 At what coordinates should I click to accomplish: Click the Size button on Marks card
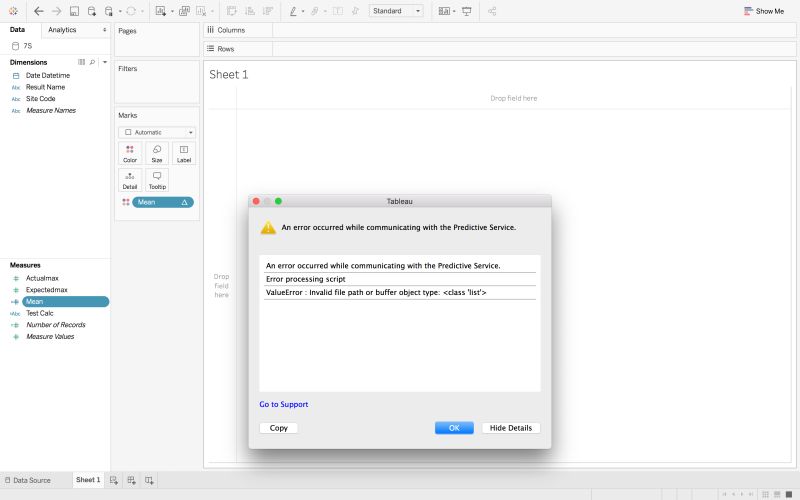(157, 153)
